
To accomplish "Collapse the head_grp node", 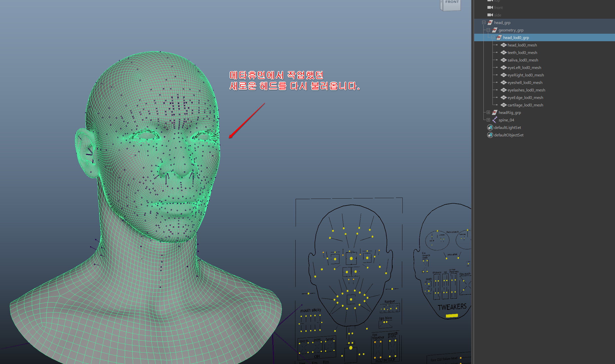I will 484,22.
